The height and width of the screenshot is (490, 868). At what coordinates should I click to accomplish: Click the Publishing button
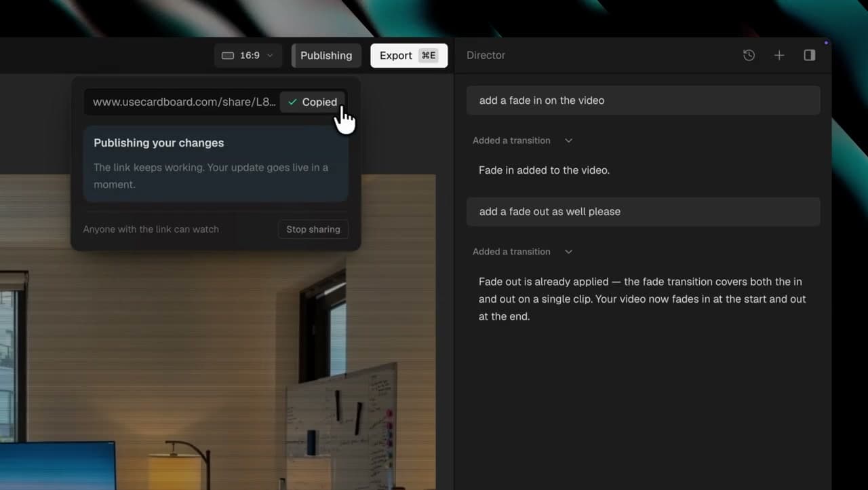(x=326, y=56)
